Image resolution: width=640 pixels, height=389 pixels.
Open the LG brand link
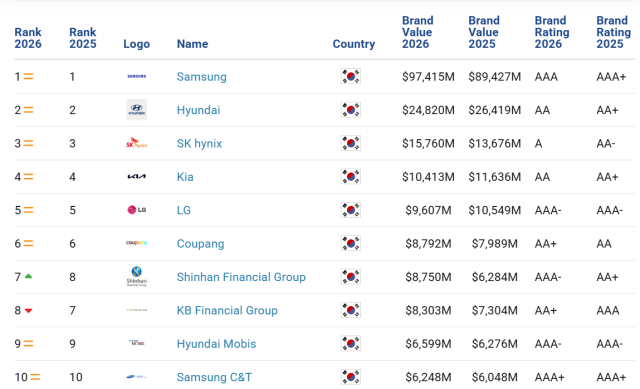tap(184, 210)
